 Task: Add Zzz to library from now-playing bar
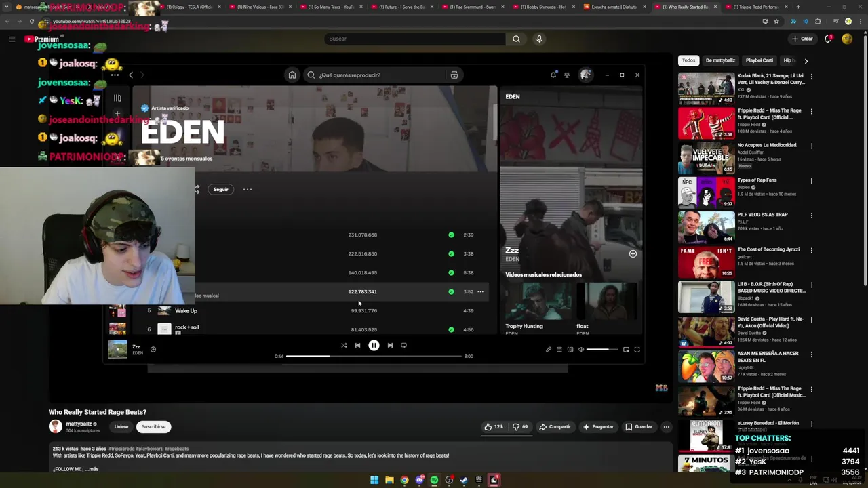click(153, 350)
